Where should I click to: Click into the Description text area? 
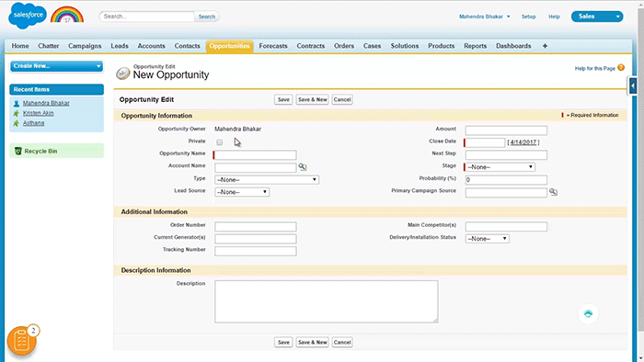click(327, 301)
